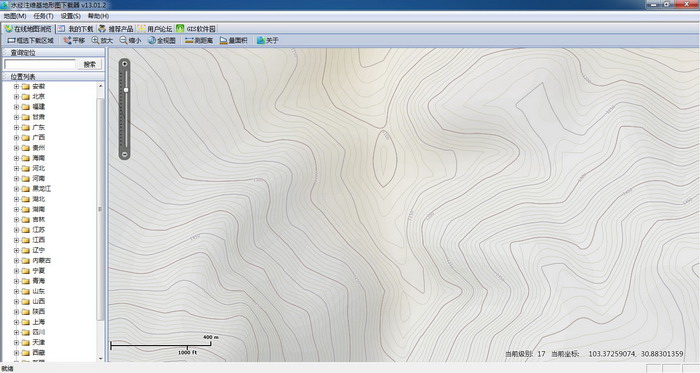Focus the 查询定位 search input field
The height and width of the screenshot is (373, 700).
pyautogui.click(x=40, y=64)
